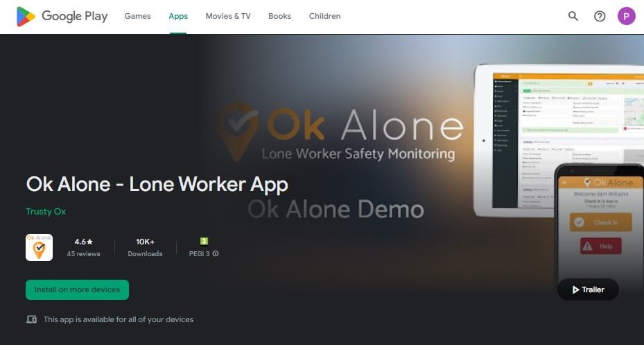Click the Google Play logo

[x=62, y=17]
